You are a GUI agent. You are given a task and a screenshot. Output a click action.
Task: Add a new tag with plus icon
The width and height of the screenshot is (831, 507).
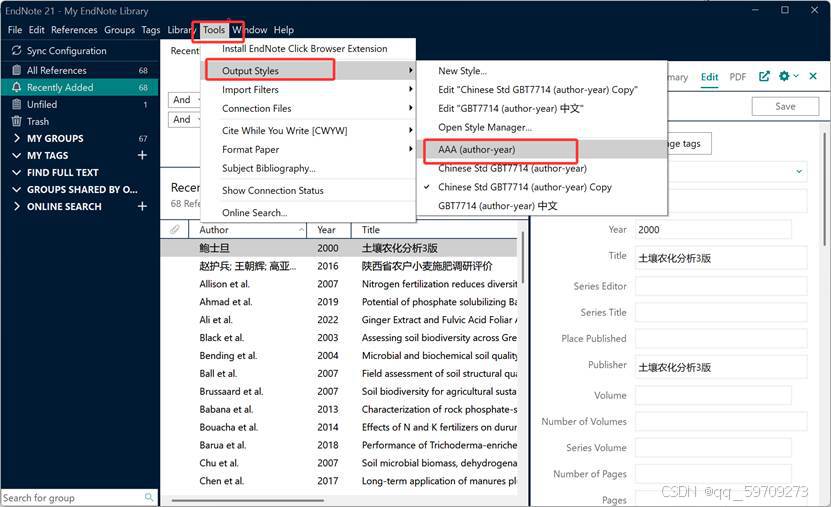[142, 155]
